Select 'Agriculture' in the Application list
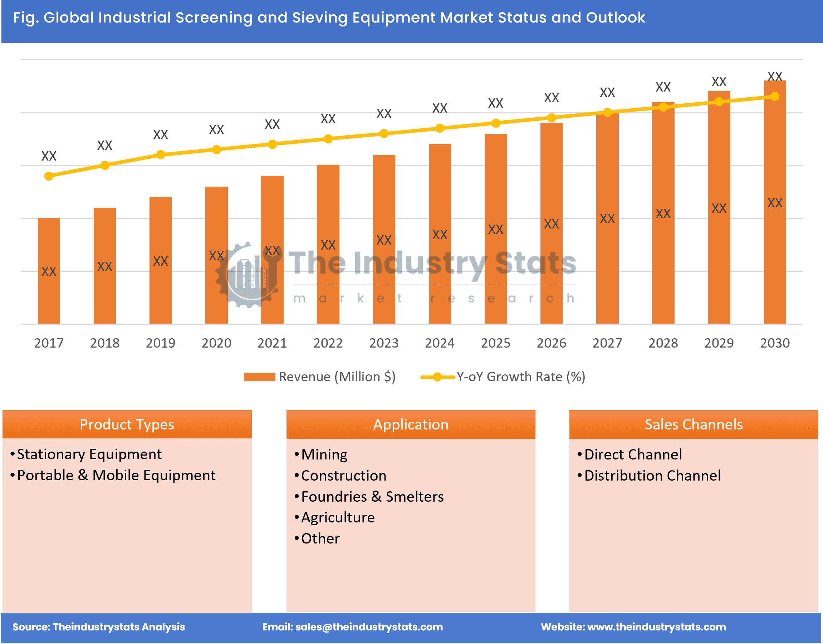Image resolution: width=823 pixels, height=644 pixels. [x=338, y=518]
